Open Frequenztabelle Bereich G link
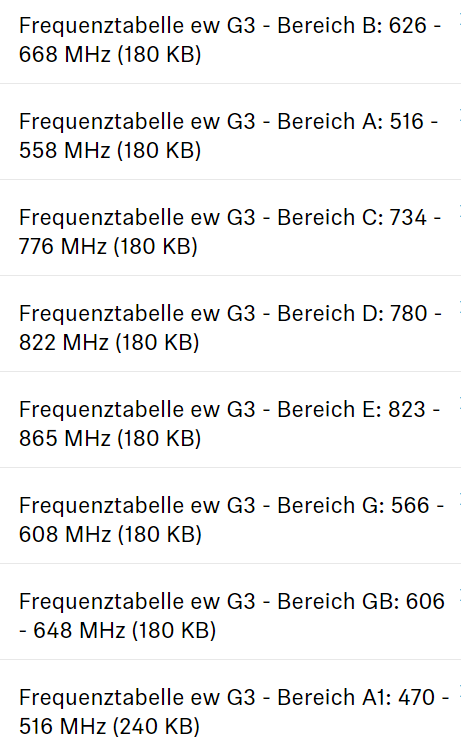 (x=231, y=519)
